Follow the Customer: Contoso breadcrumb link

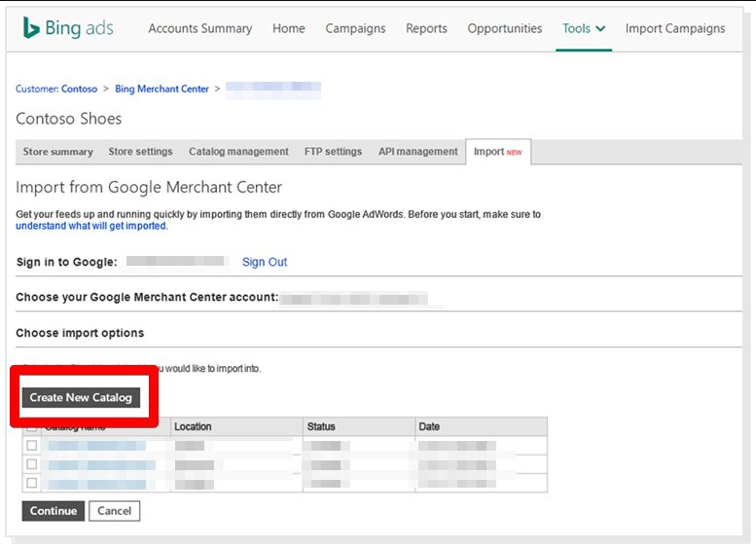(56, 89)
